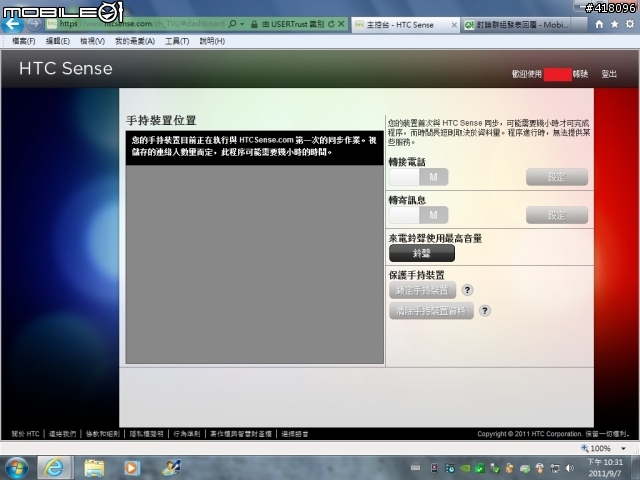Click the gray 手持裝置位置 map area
Image resolution: width=640 pixels, height=480 pixels.
coord(255,264)
